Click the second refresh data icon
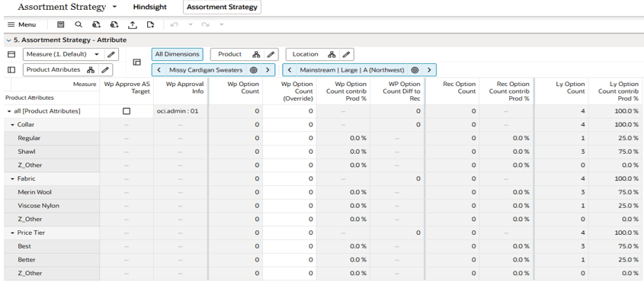Viewport: 644px width, 282px height. click(114, 24)
